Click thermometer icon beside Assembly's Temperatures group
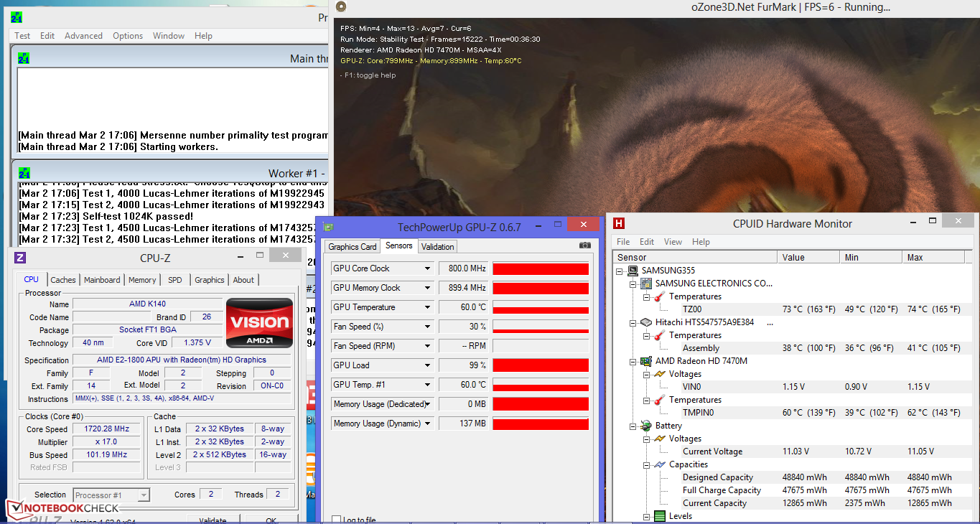 (659, 335)
